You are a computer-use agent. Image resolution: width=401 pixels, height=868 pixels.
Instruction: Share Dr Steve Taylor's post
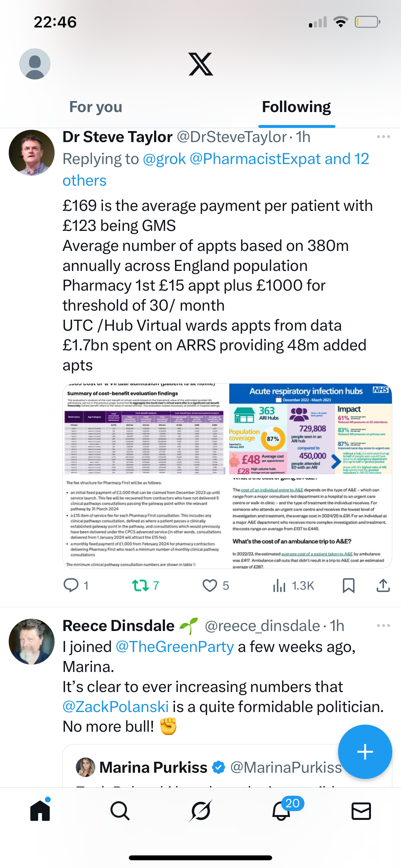coord(383,585)
